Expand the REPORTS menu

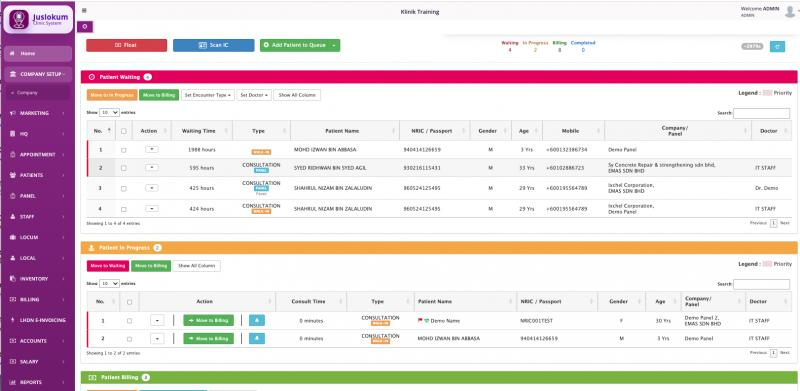coord(38,382)
